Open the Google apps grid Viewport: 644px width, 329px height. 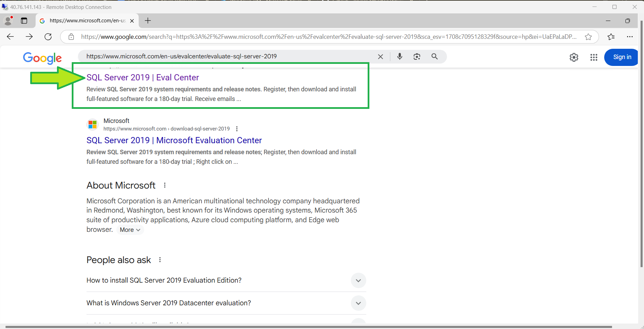point(594,57)
